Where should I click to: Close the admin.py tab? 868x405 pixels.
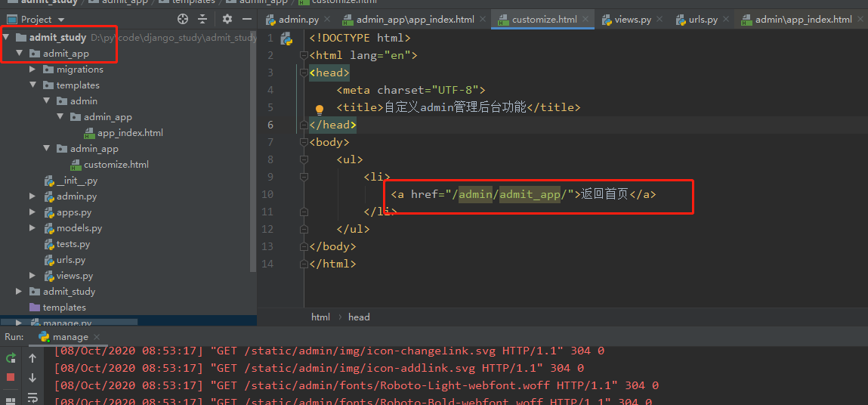[x=327, y=20]
